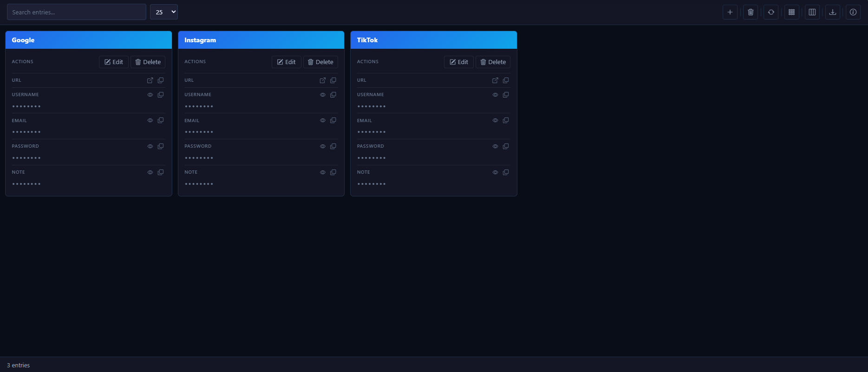Copy the Instagram URL
The width and height of the screenshot is (868, 372).
[x=333, y=80]
